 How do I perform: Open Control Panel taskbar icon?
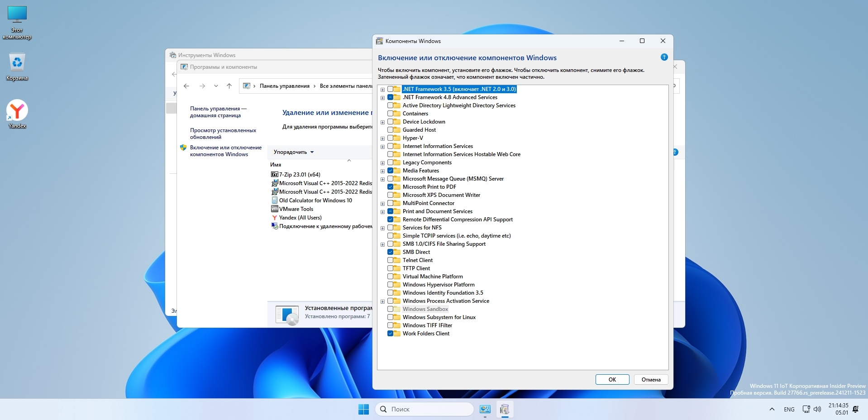click(485, 409)
